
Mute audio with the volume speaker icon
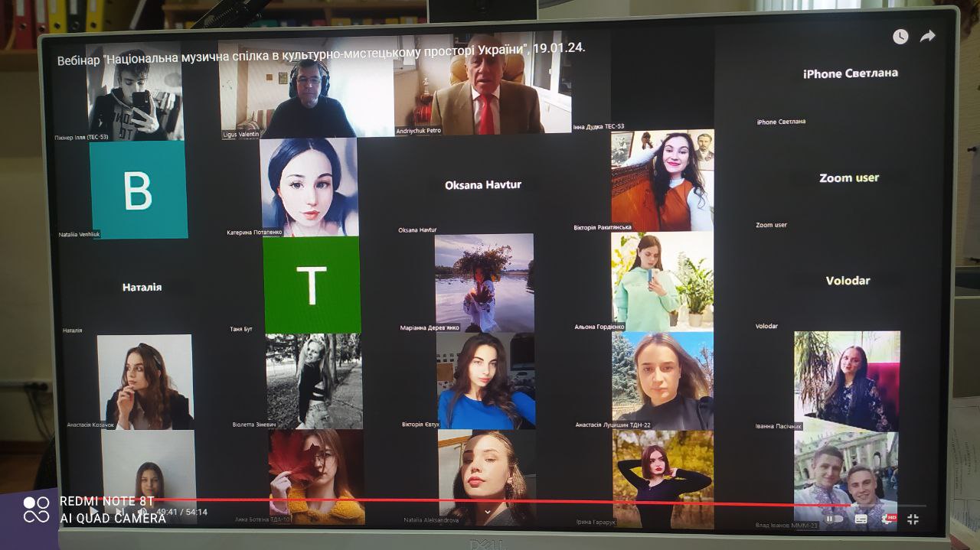pyautogui.click(x=142, y=512)
